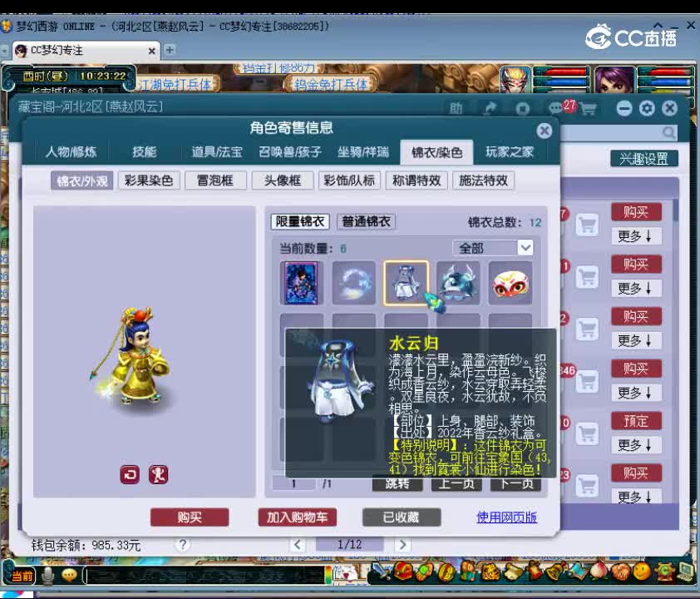Screen dimensions: 700x599
Task: Expand 更多 under the third 购买 button
Action: tap(636, 340)
